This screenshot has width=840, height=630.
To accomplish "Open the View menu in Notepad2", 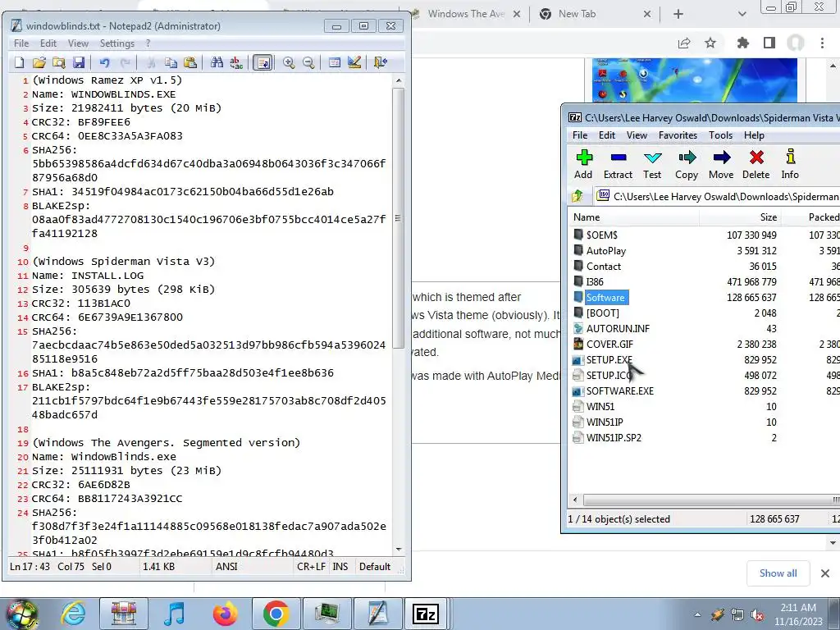I will tap(78, 43).
